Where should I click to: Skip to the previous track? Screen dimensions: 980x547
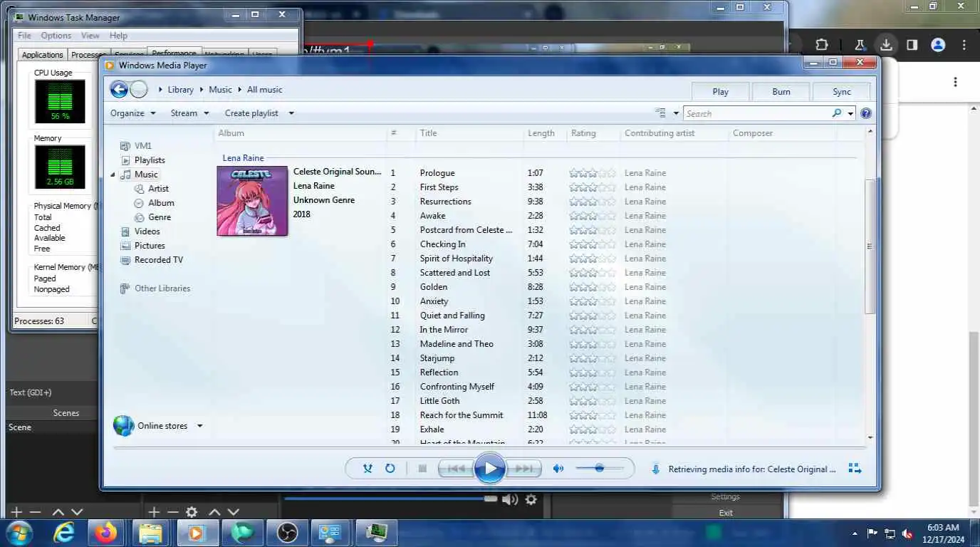[x=456, y=469]
